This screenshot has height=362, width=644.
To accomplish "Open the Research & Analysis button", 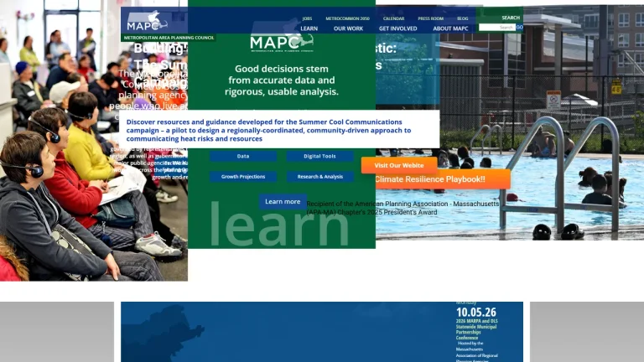I will [x=319, y=177].
